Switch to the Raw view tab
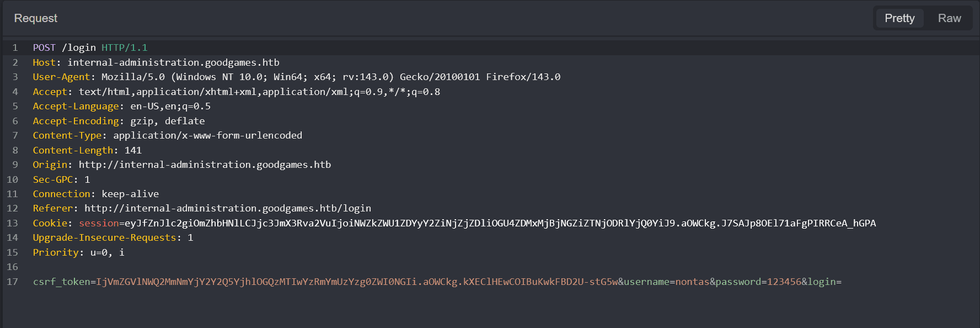Screen dimensions: 980x328 click(x=949, y=18)
